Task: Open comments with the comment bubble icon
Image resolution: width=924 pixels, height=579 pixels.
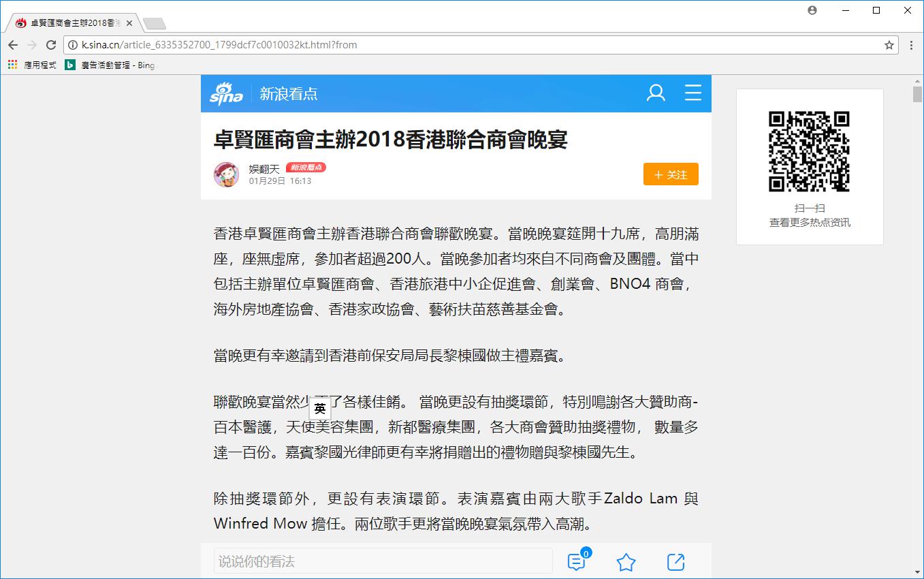Action: pos(577,561)
